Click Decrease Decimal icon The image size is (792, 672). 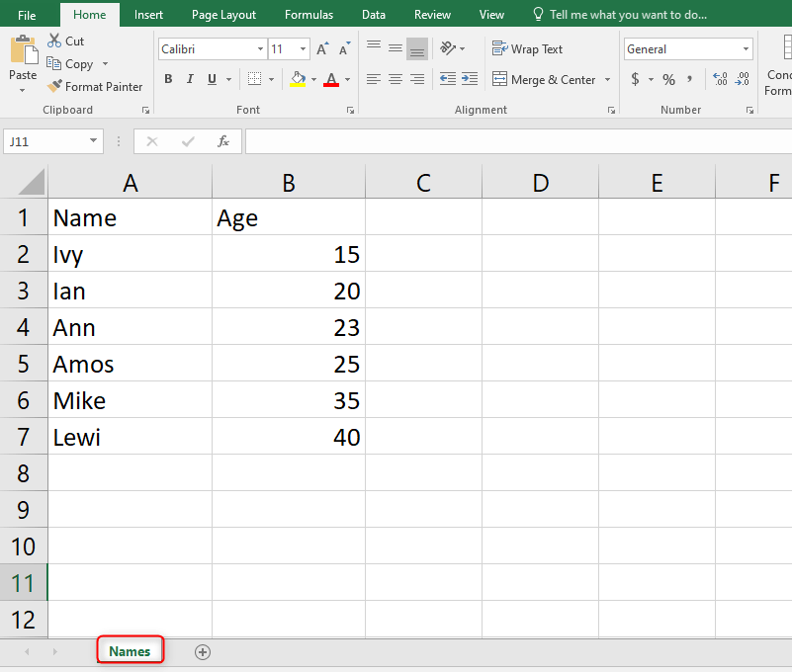tap(742, 79)
